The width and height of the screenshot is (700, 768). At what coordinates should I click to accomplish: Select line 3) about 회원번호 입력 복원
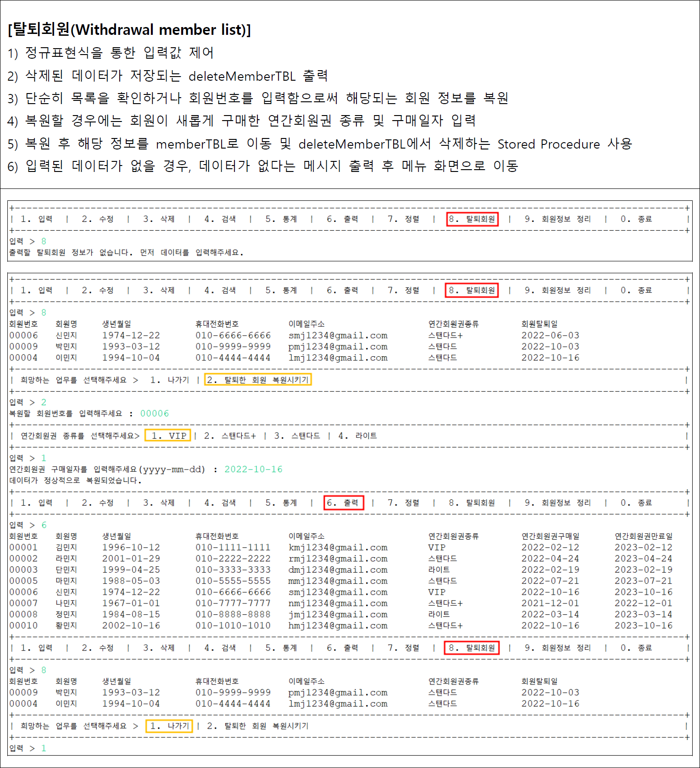click(258, 98)
